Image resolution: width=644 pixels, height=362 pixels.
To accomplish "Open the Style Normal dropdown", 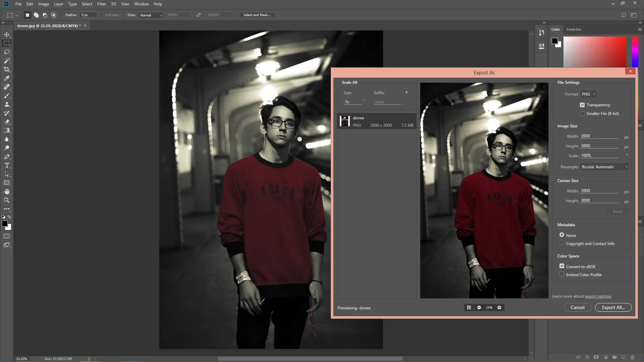I will pyautogui.click(x=151, y=15).
